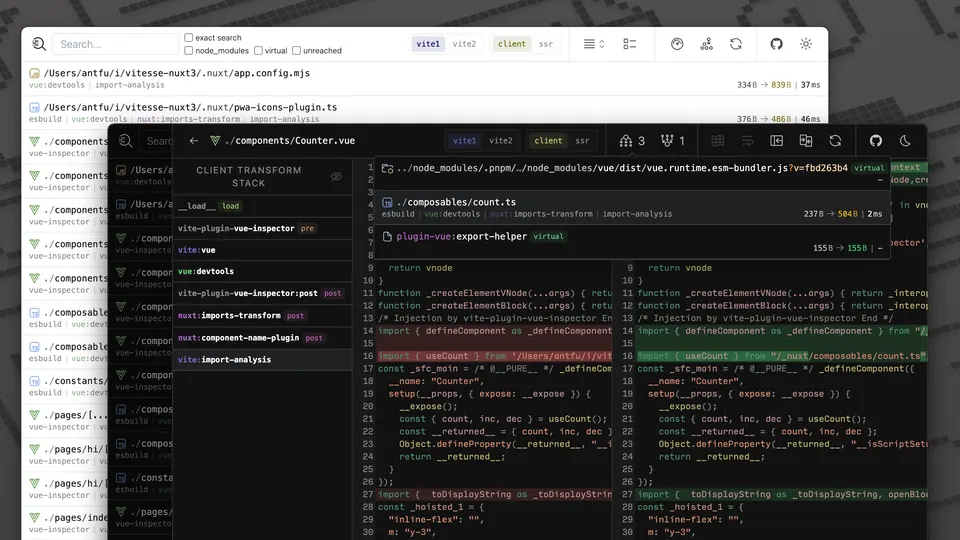Click the refresh icon in the dark window
Viewport: 960px width, 540px height.
point(835,141)
